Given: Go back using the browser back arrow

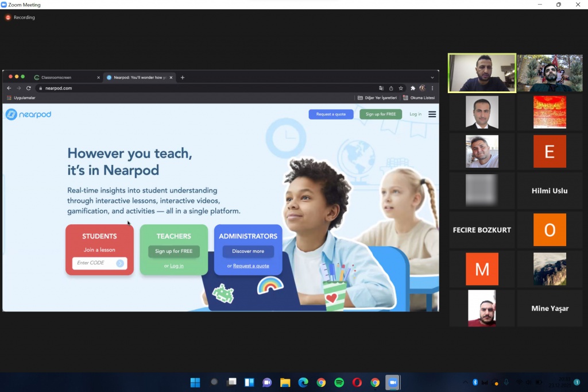Looking at the screenshot, I should click(x=9, y=89).
